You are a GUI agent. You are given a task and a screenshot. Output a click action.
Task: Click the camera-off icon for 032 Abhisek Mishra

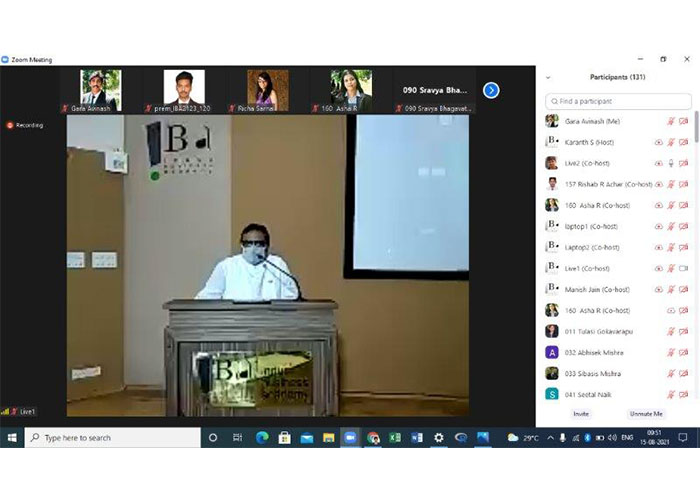684,352
